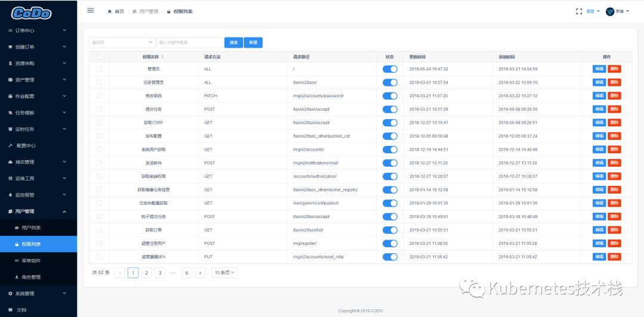Open the 李瑞 user dropdown arrow
Viewport: 644px width, 317px height.
(x=627, y=11)
